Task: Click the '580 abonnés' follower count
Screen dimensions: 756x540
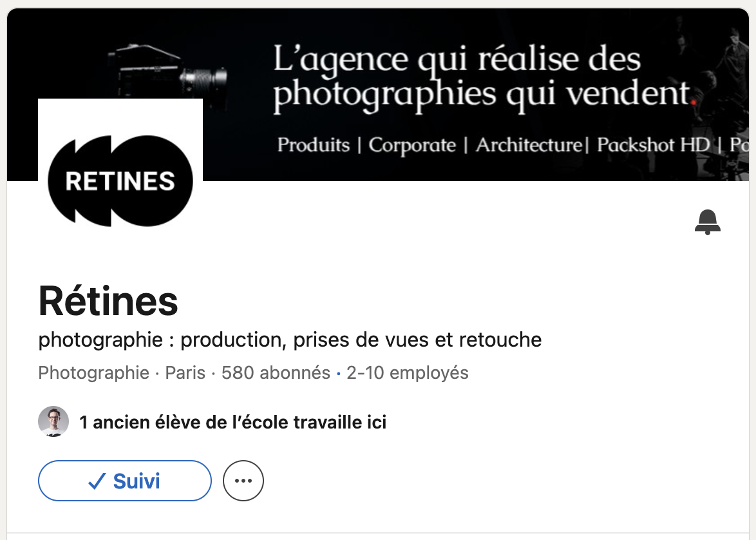Action: coord(276,372)
